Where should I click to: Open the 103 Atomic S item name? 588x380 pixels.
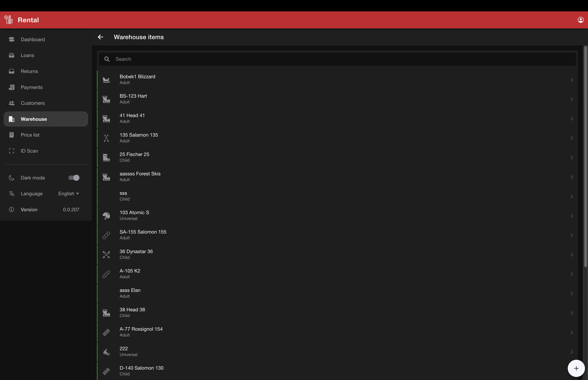[134, 212]
